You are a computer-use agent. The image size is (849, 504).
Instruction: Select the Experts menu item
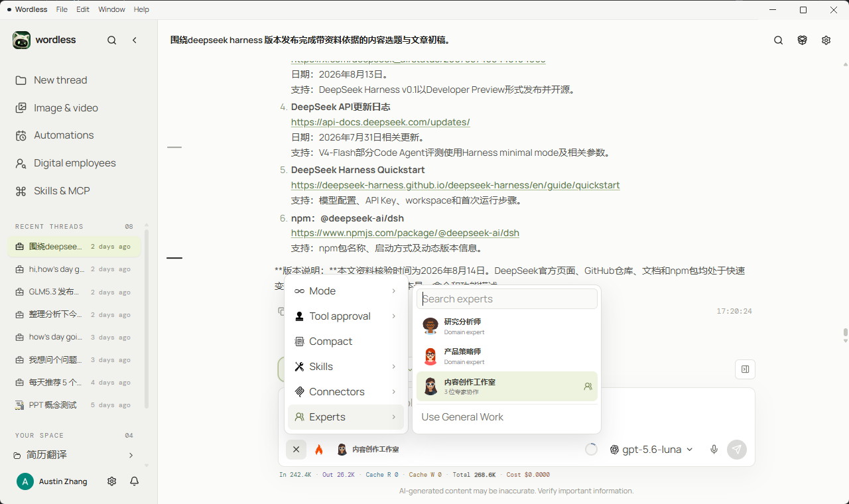(x=346, y=417)
